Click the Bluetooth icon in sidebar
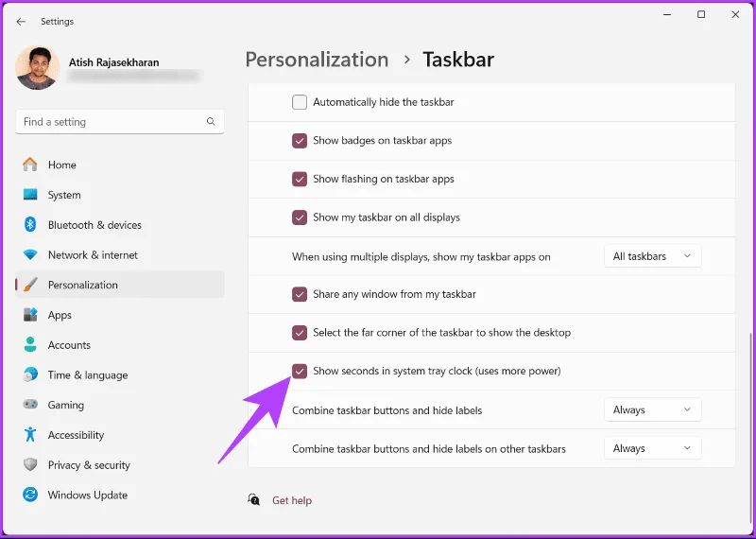Screen dimensions: 756x539 (x=30, y=225)
